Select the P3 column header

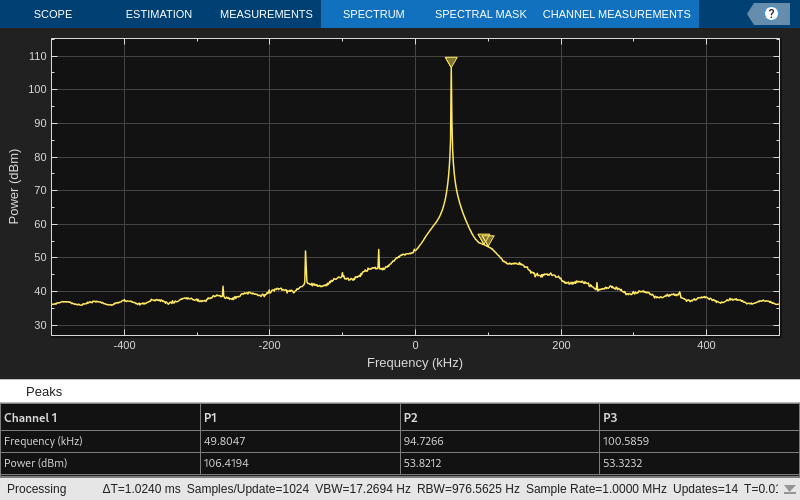click(610, 417)
